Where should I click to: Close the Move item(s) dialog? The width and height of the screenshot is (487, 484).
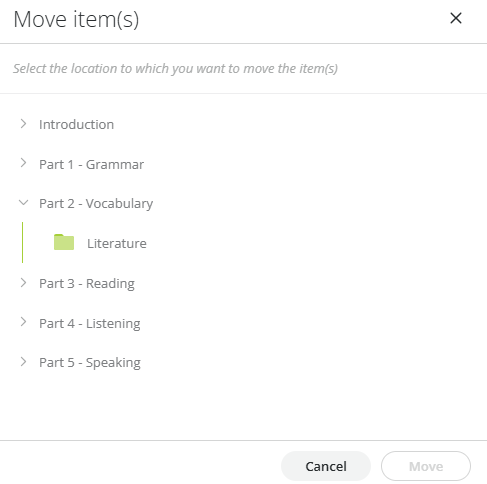[x=456, y=18]
